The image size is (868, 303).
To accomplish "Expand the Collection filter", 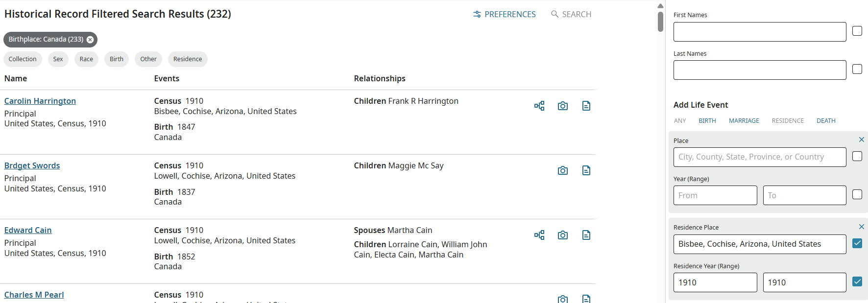I will [x=23, y=59].
